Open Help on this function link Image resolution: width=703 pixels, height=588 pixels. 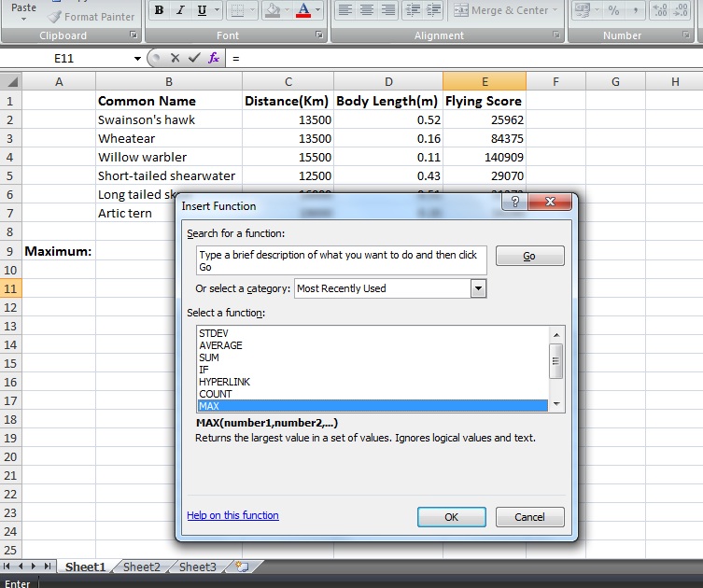pyautogui.click(x=232, y=515)
